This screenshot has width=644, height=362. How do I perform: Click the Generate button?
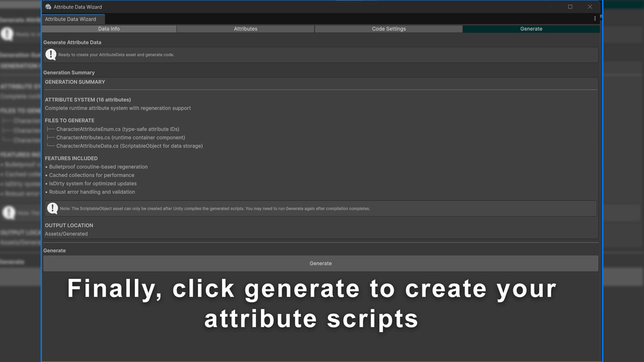[320, 263]
